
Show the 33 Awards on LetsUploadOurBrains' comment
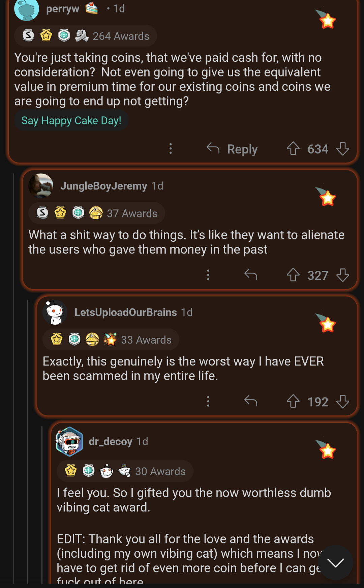[111, 340]
